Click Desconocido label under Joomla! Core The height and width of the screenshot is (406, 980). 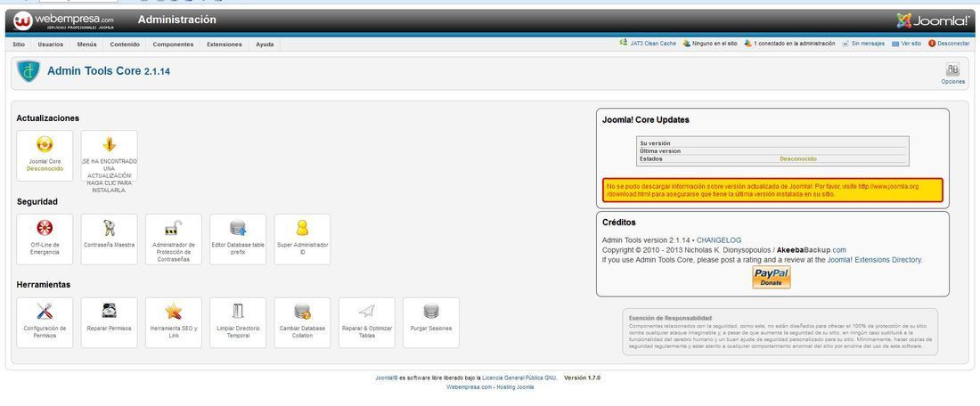(x=45, y=168)
